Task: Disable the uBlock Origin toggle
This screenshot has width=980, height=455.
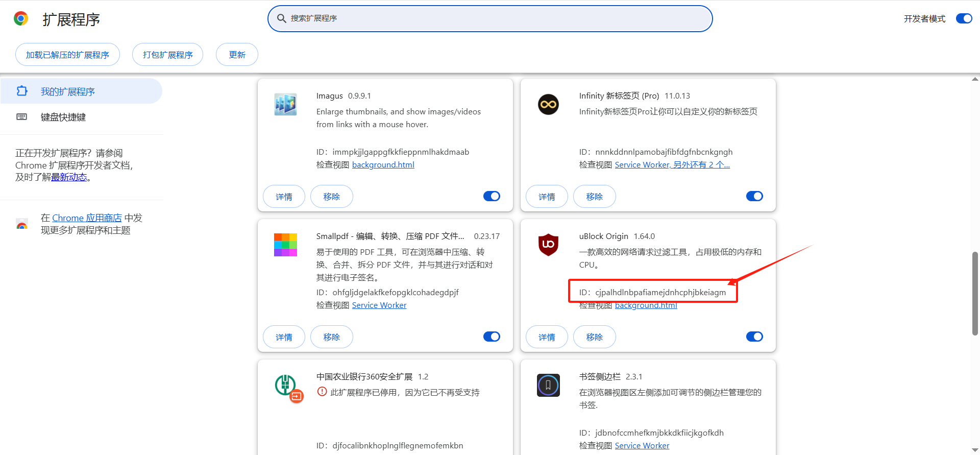Action: click(754, 337)
